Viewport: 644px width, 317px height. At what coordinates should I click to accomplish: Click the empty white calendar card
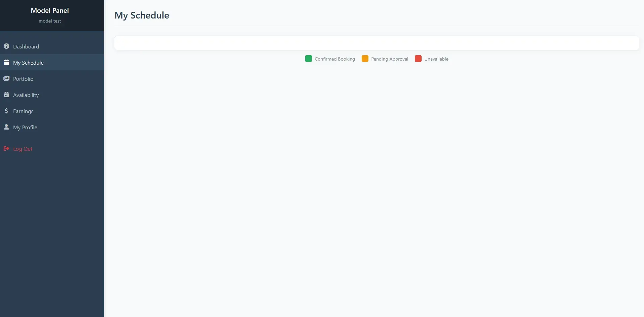377,43
